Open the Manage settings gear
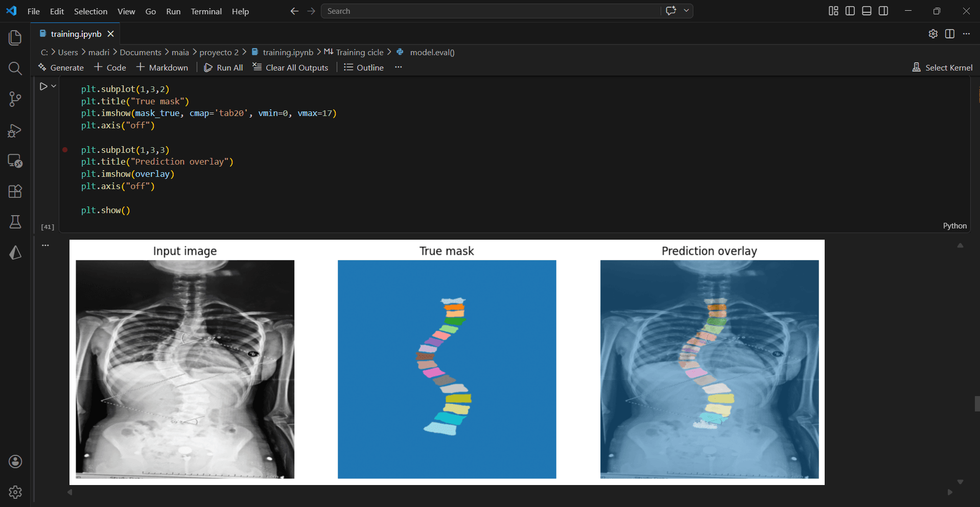This screenshot has height=507, width=980. coord(15,492)
